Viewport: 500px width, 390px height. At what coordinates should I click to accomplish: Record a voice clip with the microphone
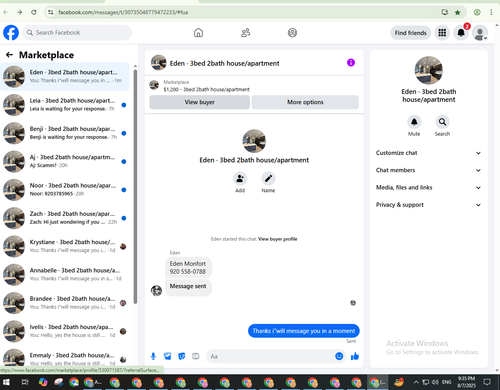(x=153, y=356)
